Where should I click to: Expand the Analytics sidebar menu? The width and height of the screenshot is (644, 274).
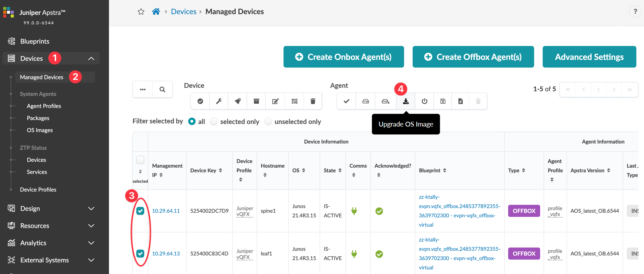click(91, 243)
